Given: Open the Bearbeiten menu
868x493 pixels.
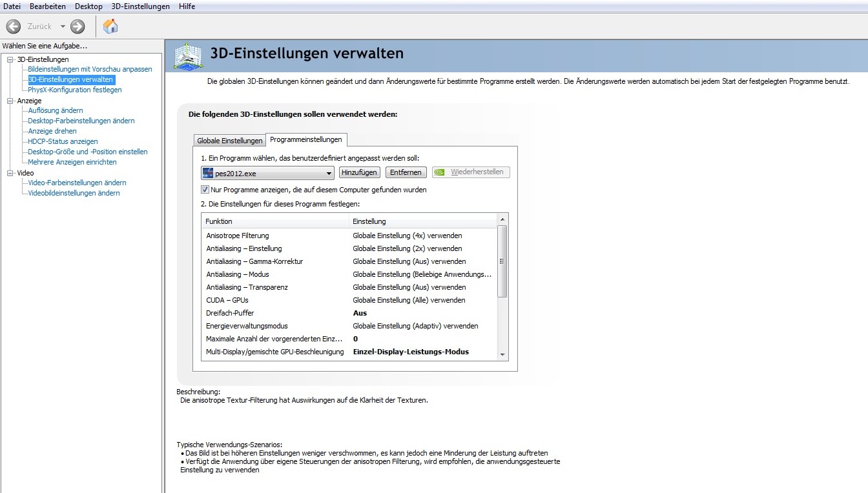Looking at the screenshot, I should tap(48, 6).
